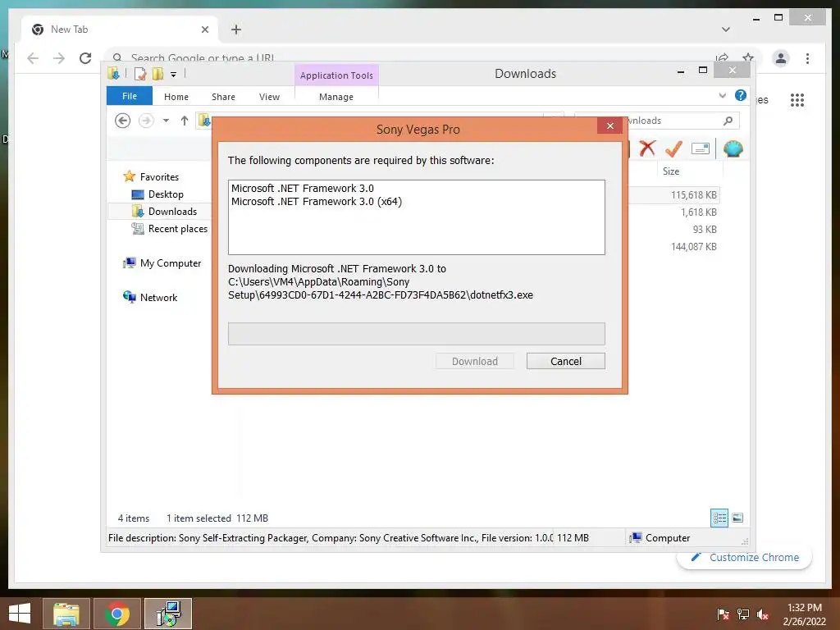840x630 pixels.
Task: Switch to the View ribbon tab
Action: (269, 97)
